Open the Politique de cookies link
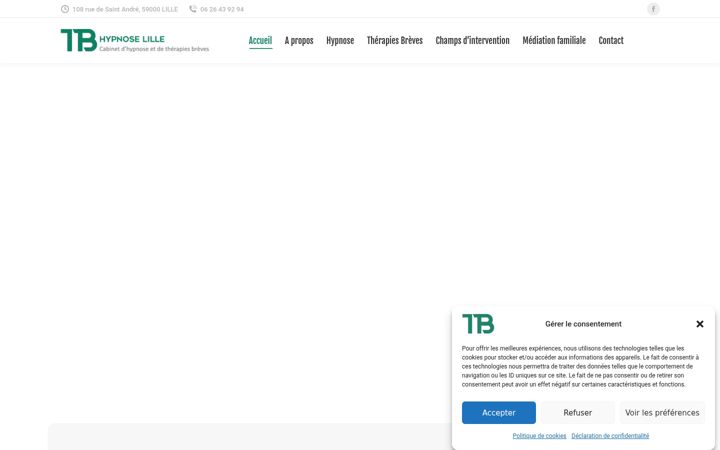 [539, 436]
